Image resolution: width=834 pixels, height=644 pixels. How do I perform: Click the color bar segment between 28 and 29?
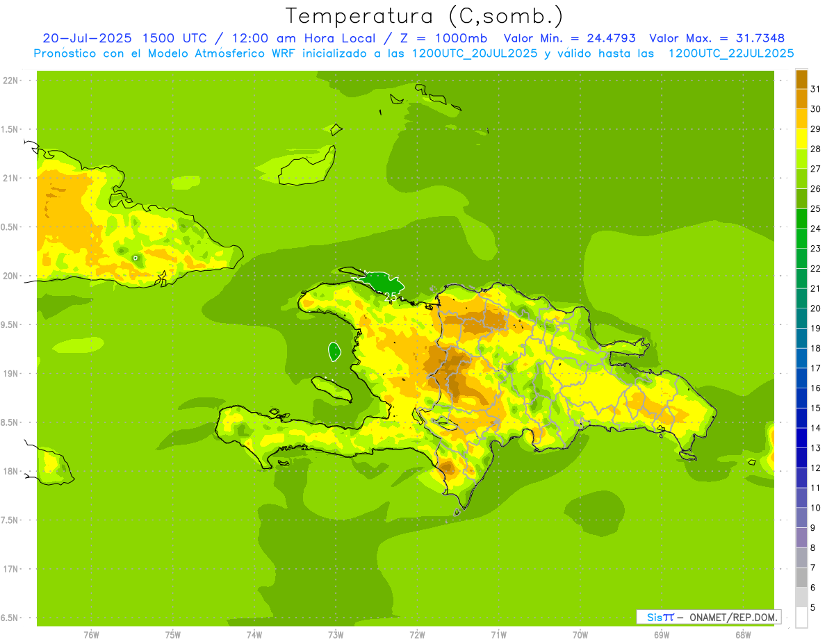pos(801,138)
